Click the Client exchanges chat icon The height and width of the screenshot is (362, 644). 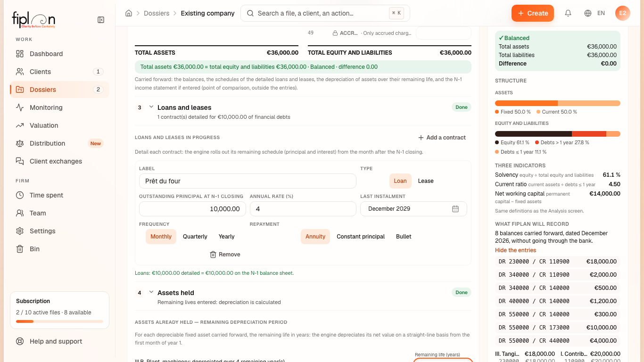(x=20, y=161)
